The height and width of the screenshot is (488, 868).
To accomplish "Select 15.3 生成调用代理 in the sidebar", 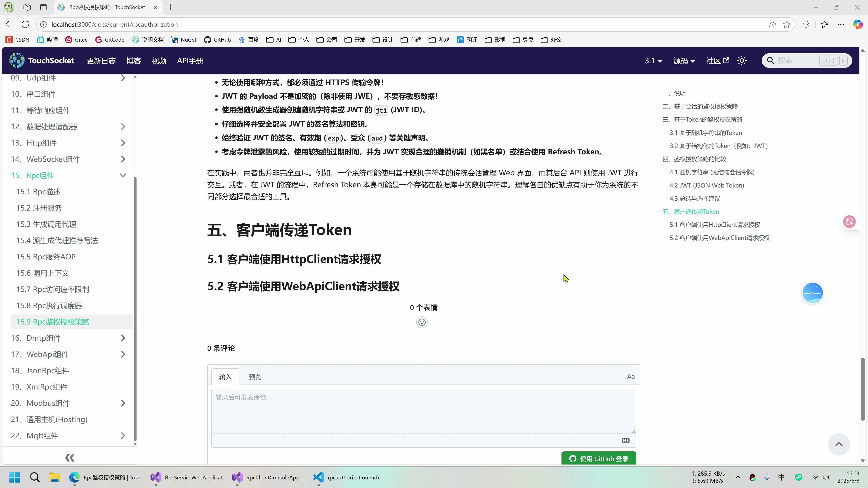I will click(46, 224).
